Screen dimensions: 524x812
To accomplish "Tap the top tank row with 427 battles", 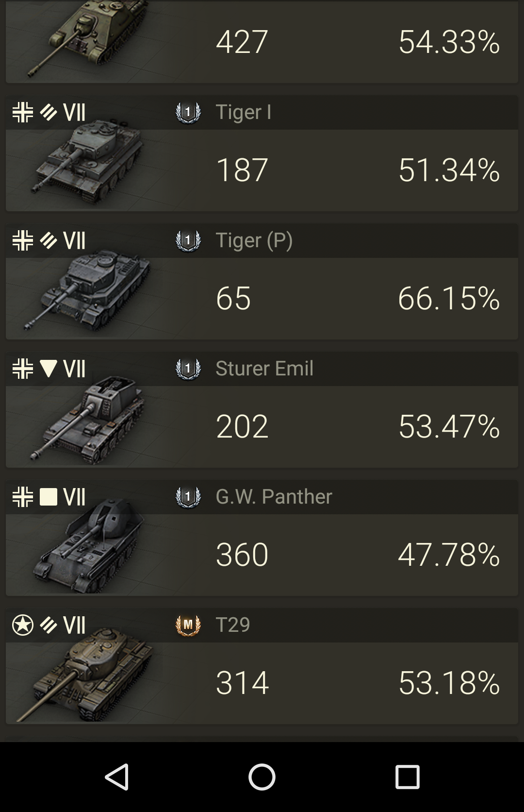I will [x=262, y=41].
